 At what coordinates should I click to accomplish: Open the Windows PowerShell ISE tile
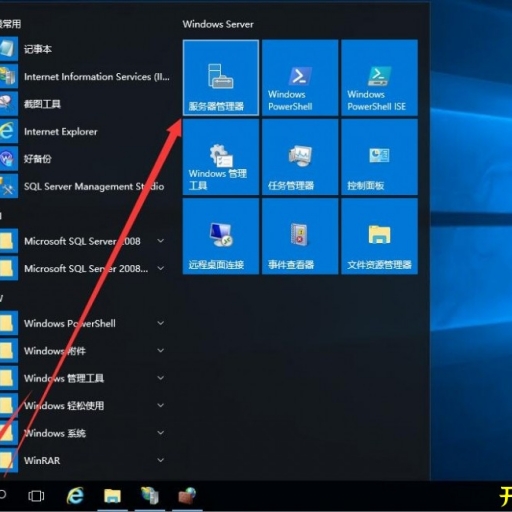(379, 78)
